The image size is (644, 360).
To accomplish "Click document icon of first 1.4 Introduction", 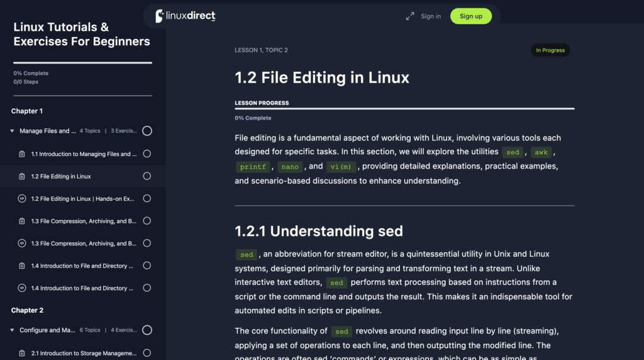I will pos(22,266).
